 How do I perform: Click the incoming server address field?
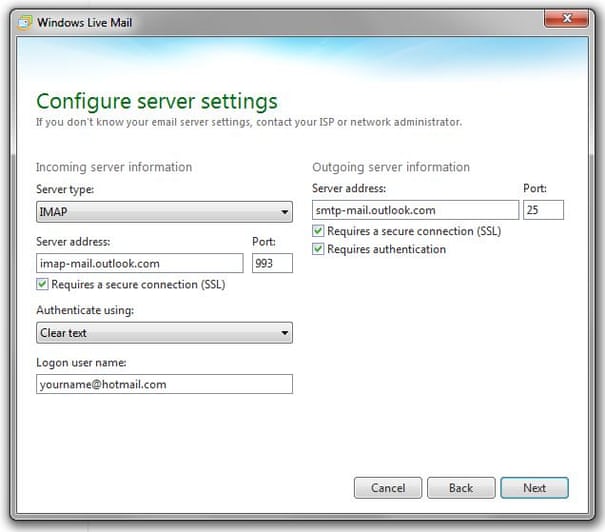[139, 263]
